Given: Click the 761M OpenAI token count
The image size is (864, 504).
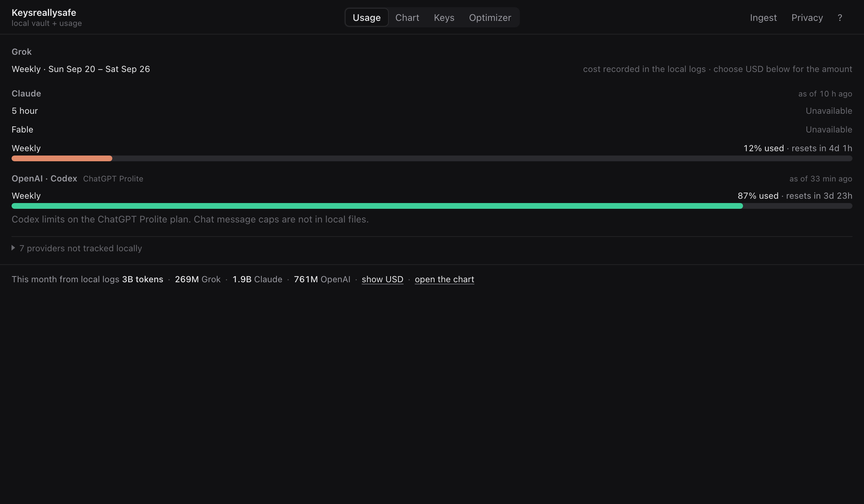Looking at the screenshot, I should (x=322, y=279).
